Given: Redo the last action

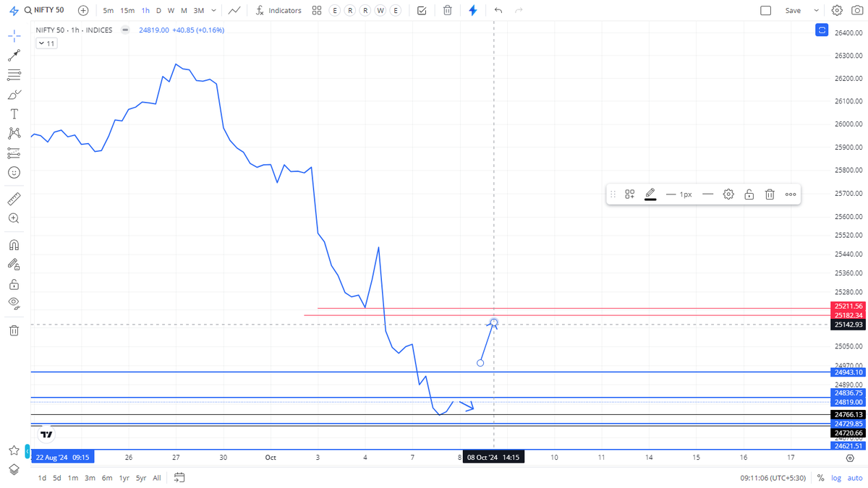Looking at the screenshot, I should coord(519,11).
